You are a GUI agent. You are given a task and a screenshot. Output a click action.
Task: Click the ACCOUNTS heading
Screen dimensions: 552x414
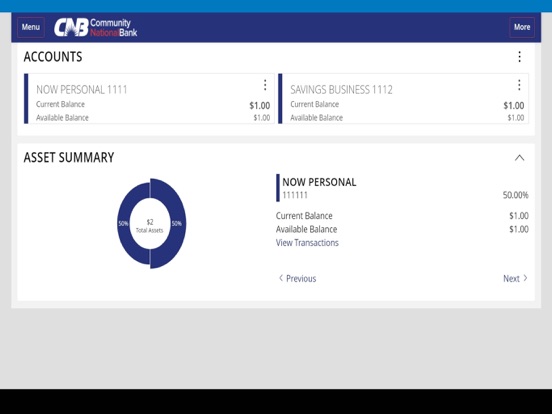53,57
